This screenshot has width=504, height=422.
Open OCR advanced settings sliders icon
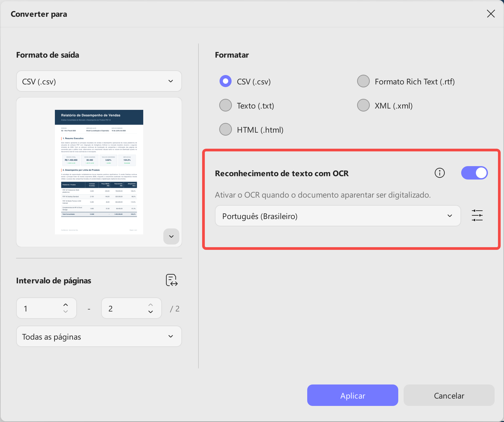477,215
